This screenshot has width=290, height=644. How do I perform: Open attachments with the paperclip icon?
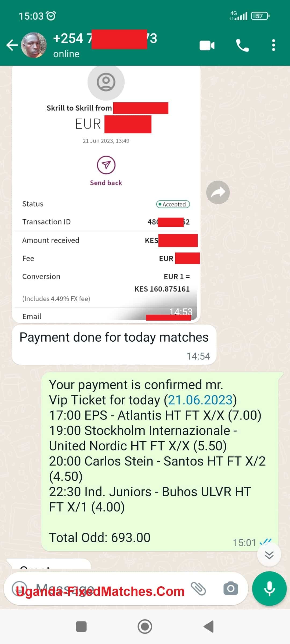pyautogui.click(x=198, y=588)
